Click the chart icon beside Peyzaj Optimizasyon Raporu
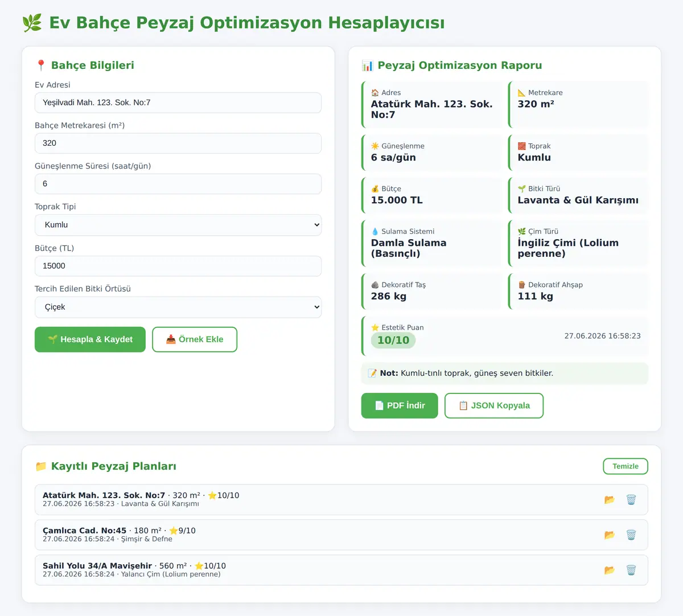This screenshot has height=616, width=683. (368, 65)
